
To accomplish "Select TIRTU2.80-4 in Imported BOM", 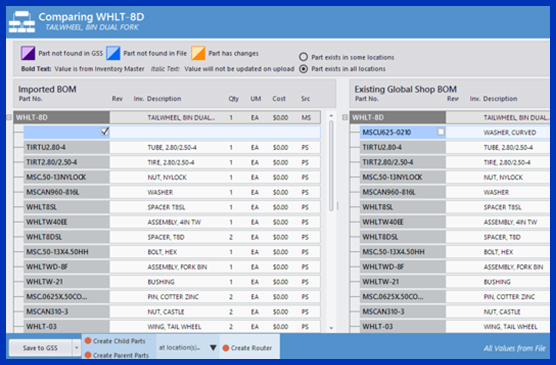I will [66, 147].
